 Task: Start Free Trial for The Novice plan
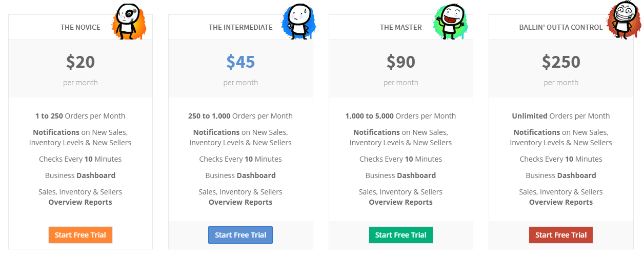pos(80,235)
